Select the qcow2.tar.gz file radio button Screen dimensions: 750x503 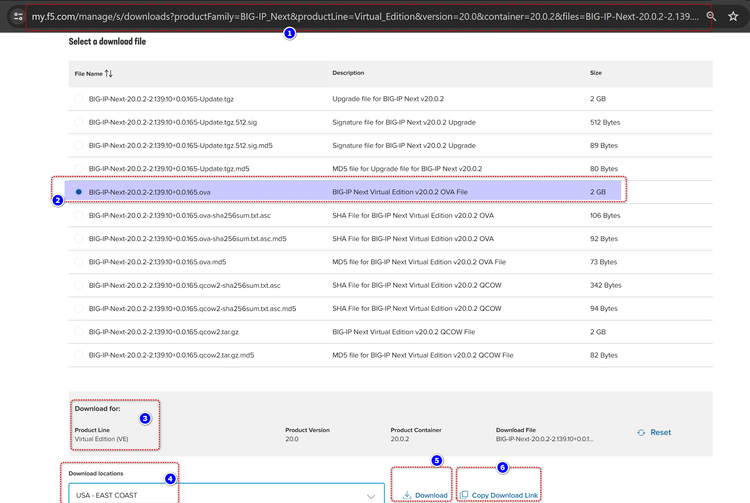pos(79,331)
